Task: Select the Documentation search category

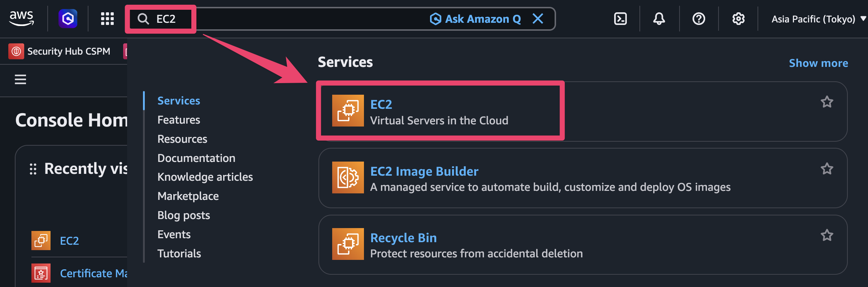Action: pos(196,158)
